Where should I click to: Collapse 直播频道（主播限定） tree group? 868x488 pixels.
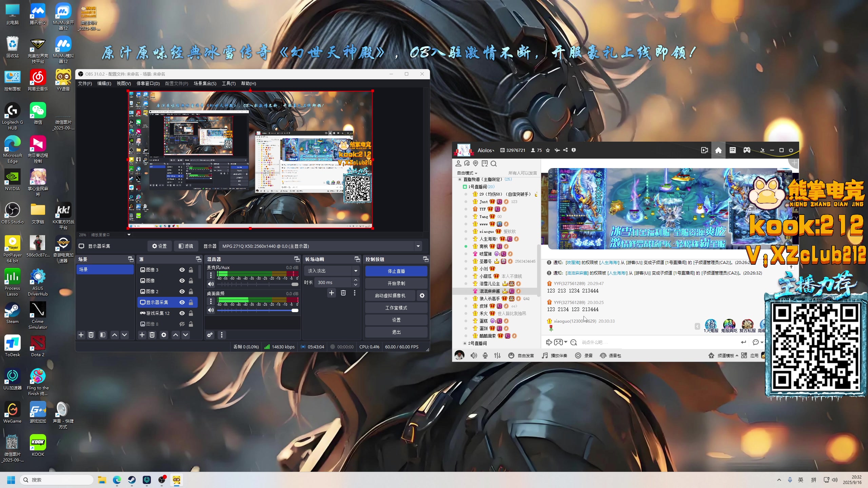[460, 180]
